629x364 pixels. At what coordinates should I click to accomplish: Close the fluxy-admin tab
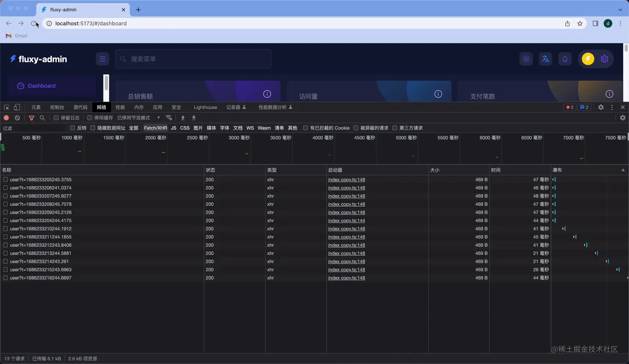[x=124, y=10]
